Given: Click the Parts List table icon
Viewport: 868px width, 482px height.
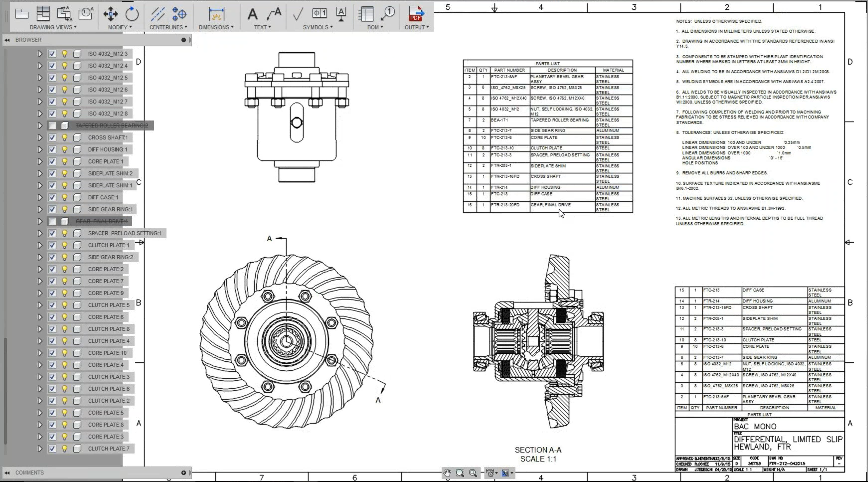Looking at the screenshot, I should click(366, 14).
